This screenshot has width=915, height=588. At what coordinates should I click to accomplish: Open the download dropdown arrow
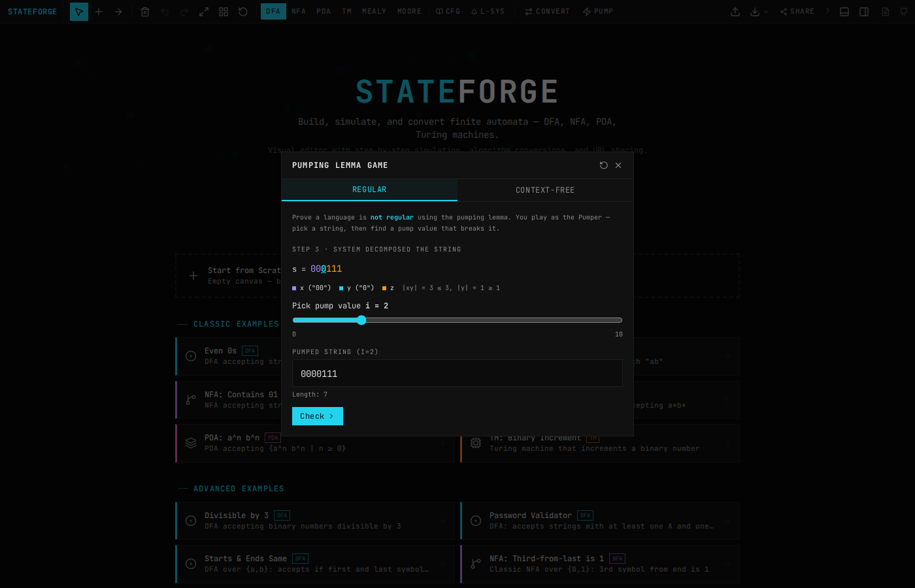click(x=765, y=12)
